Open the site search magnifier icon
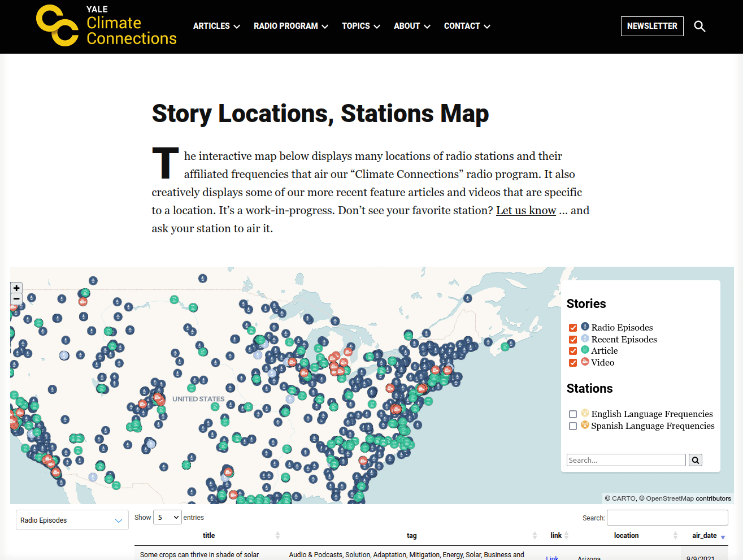 [x=699, y=27]
